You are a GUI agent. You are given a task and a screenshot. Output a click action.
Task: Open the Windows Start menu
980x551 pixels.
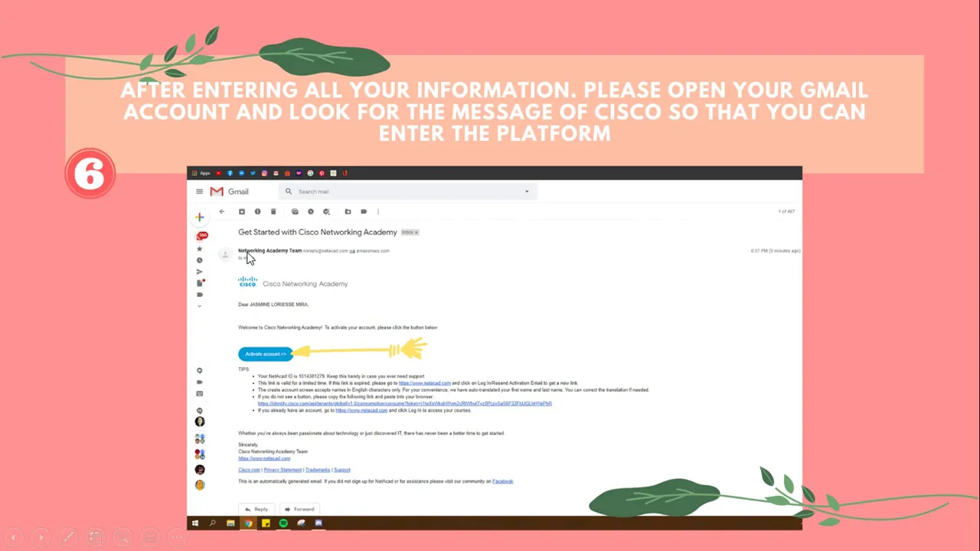pyautogui.click(x=194, y=523)
